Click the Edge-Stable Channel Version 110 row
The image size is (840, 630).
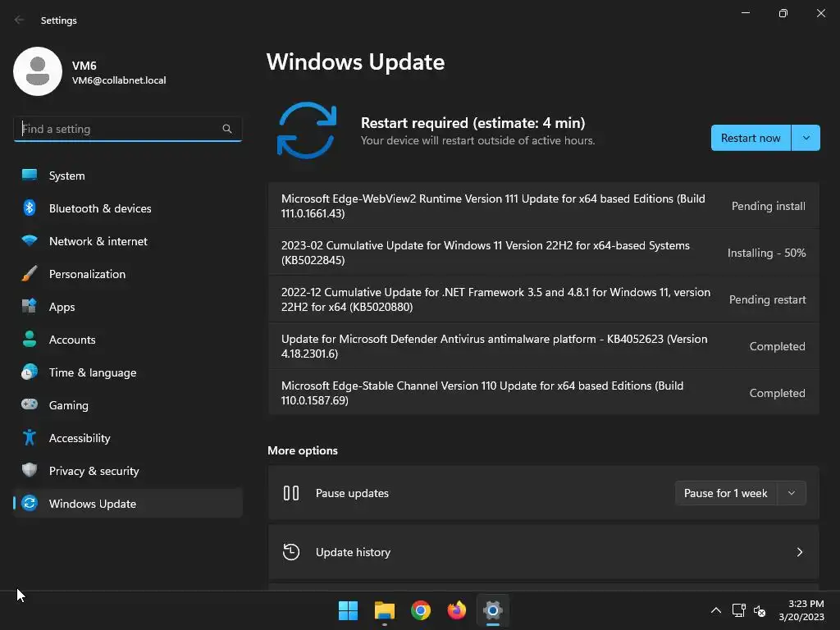pos(543,393)
